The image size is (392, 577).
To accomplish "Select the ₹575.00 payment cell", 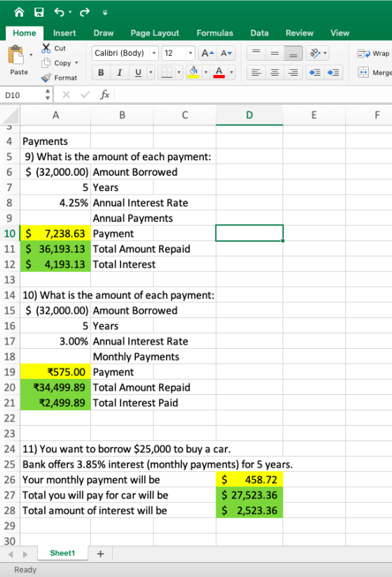I will point(55,372).
